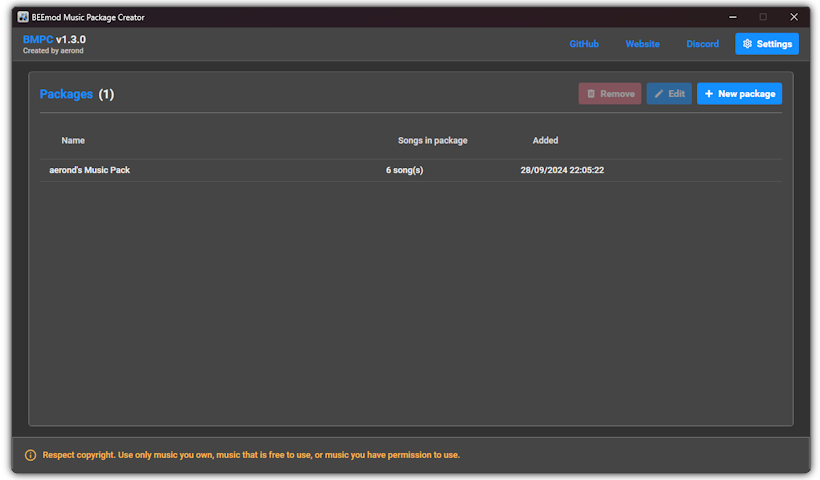Image resolution: width=820 pixels, height=480 pixels.
Task: Open the Discord link
Action: [702, 44]
